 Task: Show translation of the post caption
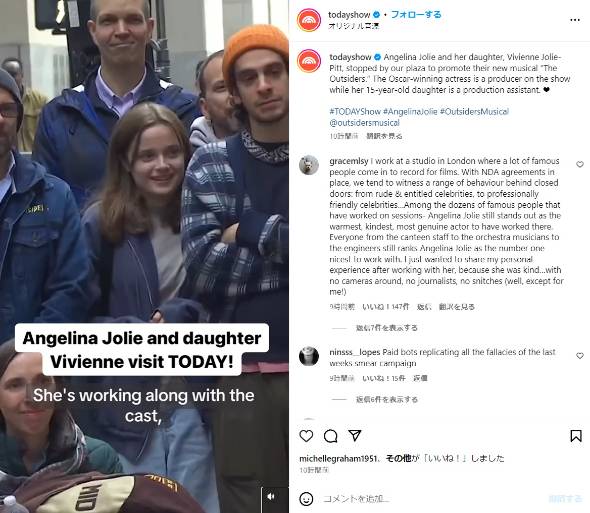(384, 136)
